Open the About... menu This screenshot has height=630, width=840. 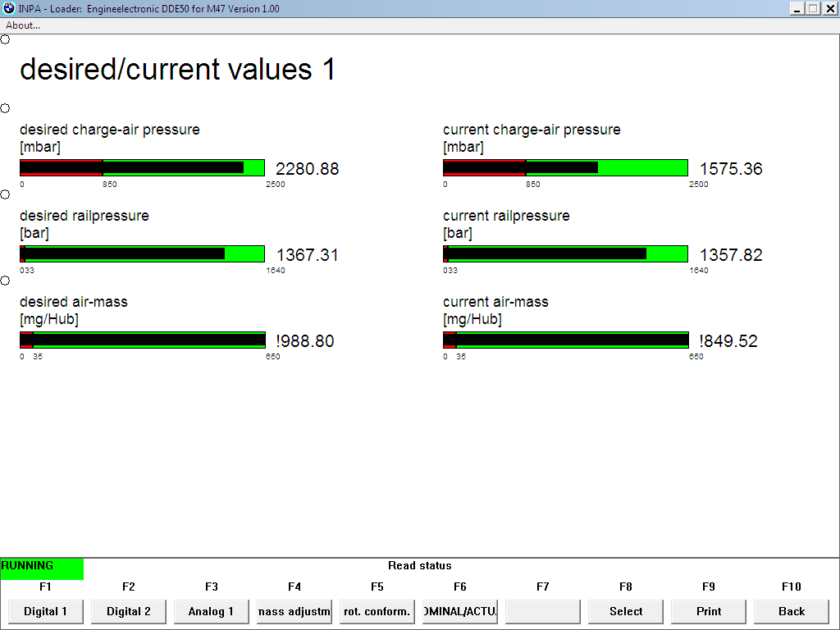pos(23,25)
